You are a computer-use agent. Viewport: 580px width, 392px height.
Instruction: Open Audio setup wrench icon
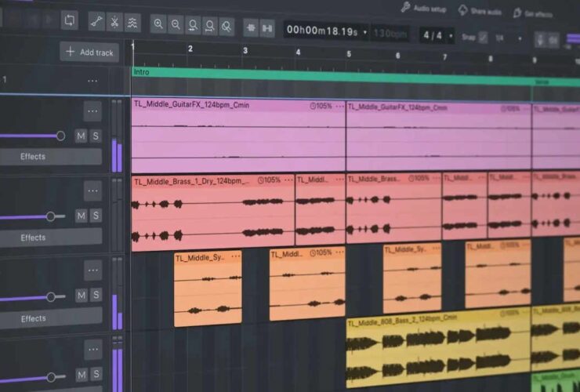click(406, 6)
